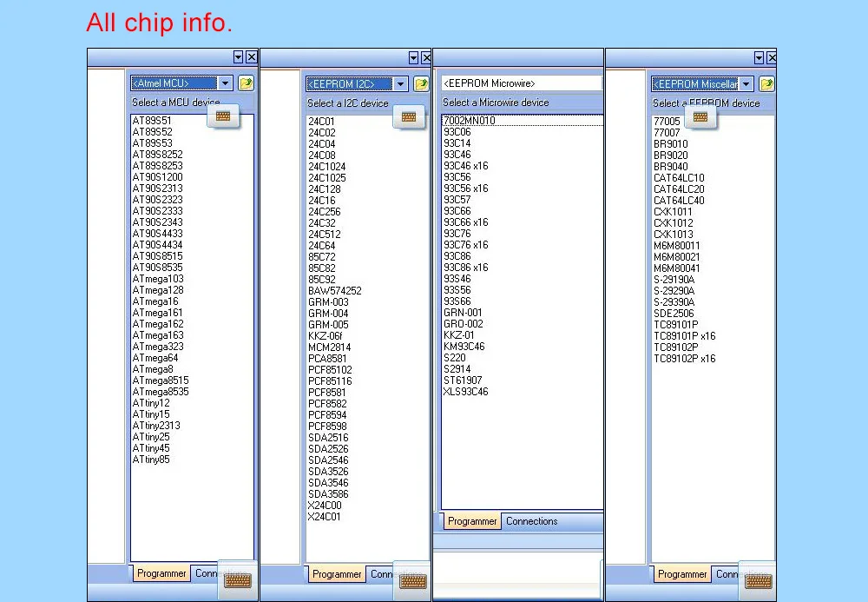Select Programmer tab in Microwire panel

pos(472,521)
